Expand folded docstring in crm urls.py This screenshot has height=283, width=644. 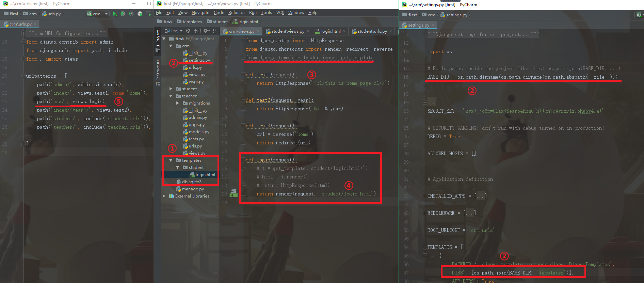[x=23, y=33]
